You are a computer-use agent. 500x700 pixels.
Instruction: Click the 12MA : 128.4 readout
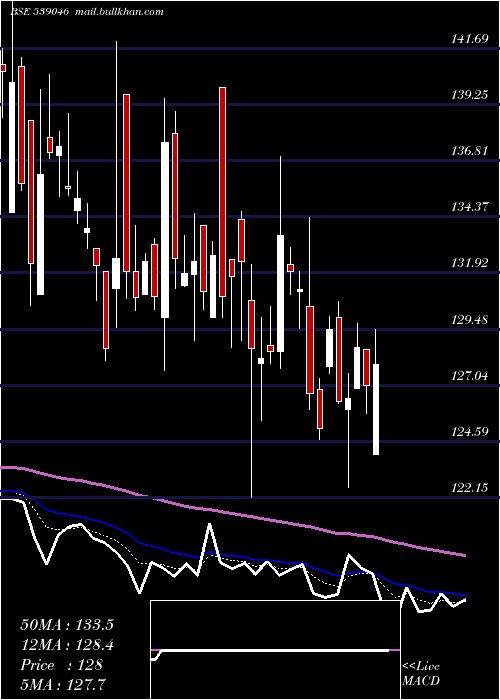point(67,645)
